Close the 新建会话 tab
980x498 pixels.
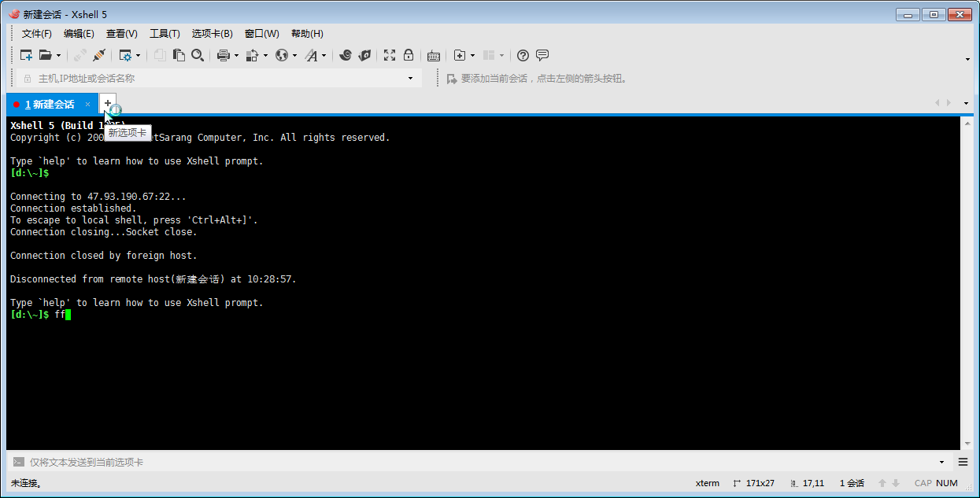pos(87,104)
